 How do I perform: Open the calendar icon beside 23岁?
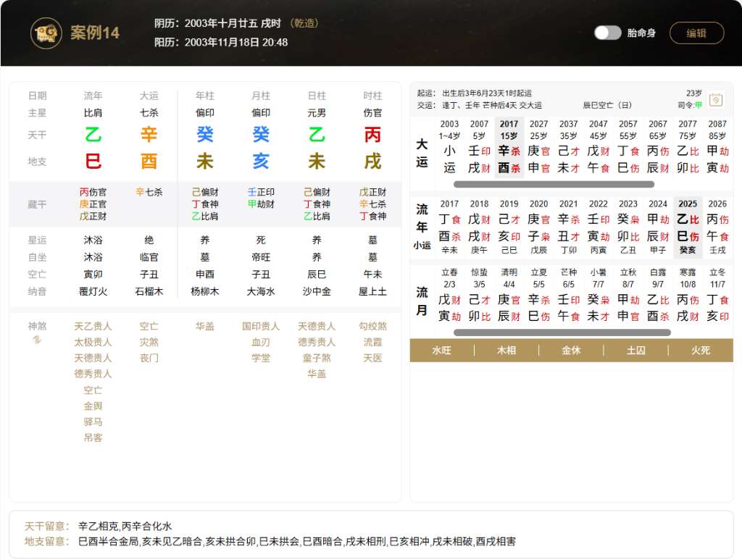click(x=716, y=100)
